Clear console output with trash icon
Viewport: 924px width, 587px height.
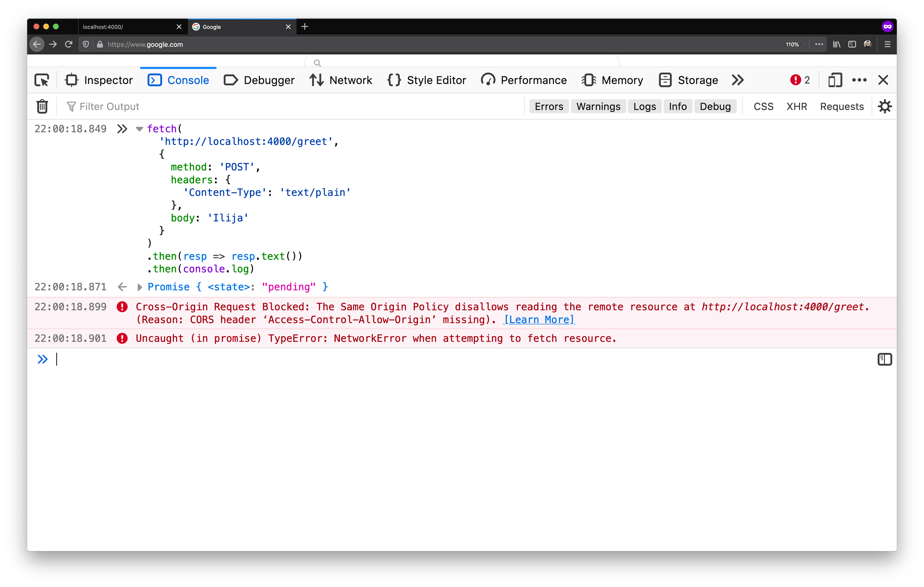[42, 106]
